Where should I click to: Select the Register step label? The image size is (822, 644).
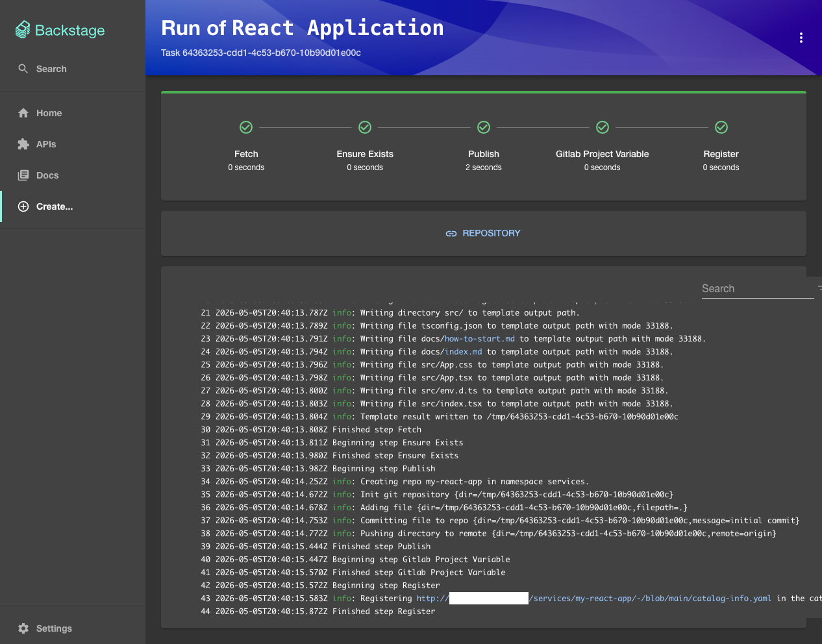721,154
